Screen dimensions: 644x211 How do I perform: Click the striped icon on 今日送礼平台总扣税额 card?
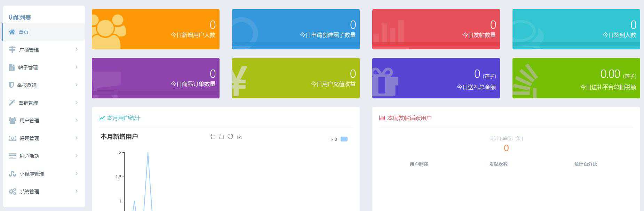click(525, 81)
